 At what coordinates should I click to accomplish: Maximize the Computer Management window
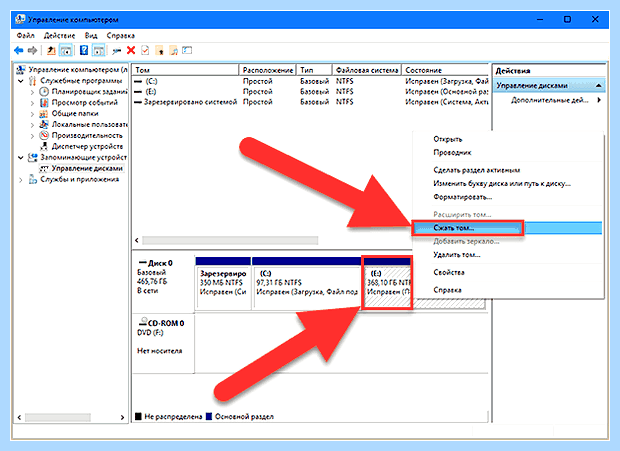[x=567, y=19]
